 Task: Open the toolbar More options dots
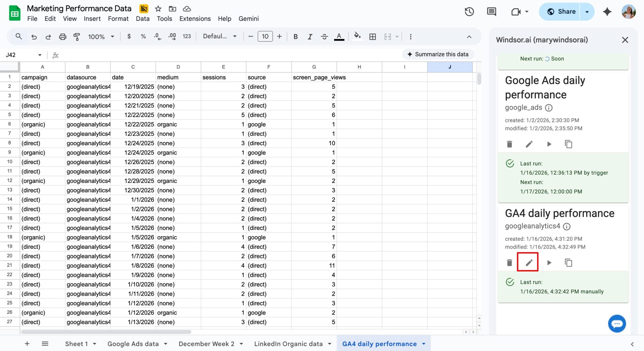pos(410,37)
